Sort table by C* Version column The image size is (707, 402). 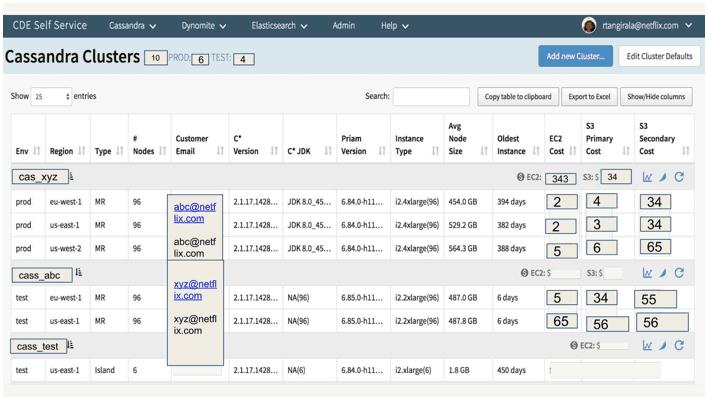[274, 151]
